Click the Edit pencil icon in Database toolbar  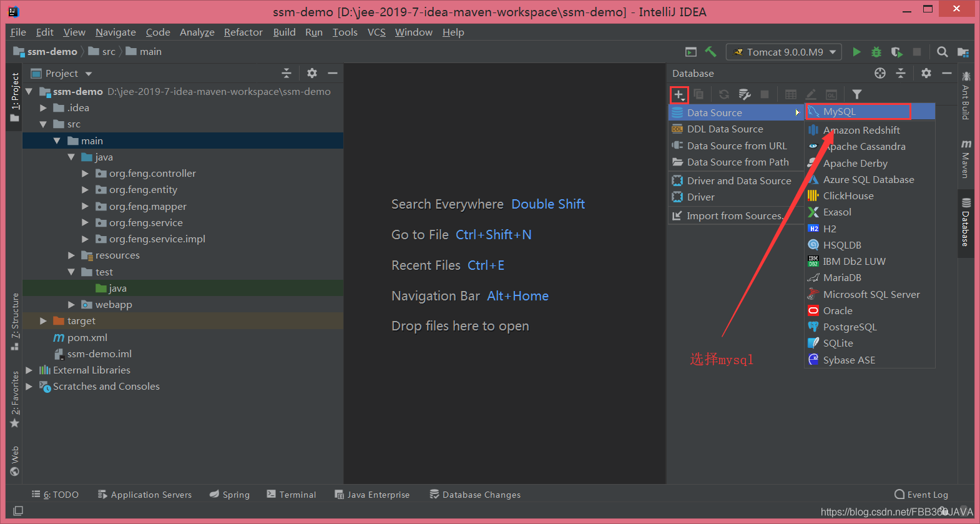(811, 94)
